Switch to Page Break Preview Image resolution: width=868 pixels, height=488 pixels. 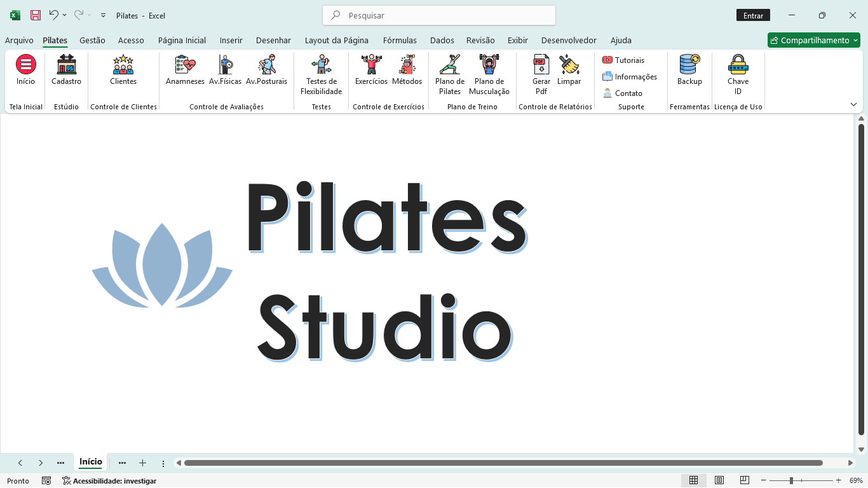pyautogui.click(x=744, y=480)
